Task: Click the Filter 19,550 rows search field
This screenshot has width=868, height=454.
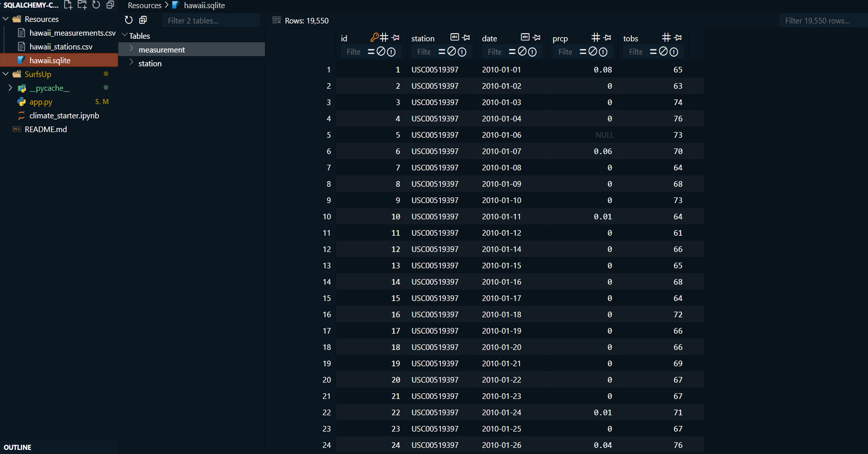Action: (821, 20)
